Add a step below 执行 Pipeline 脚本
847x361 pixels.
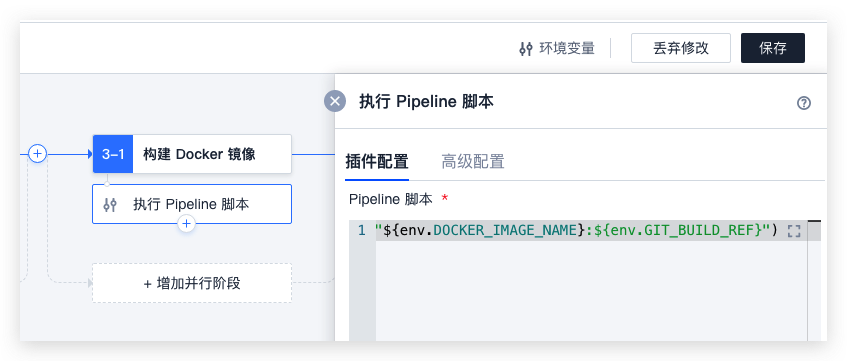(x=186, y=223)
